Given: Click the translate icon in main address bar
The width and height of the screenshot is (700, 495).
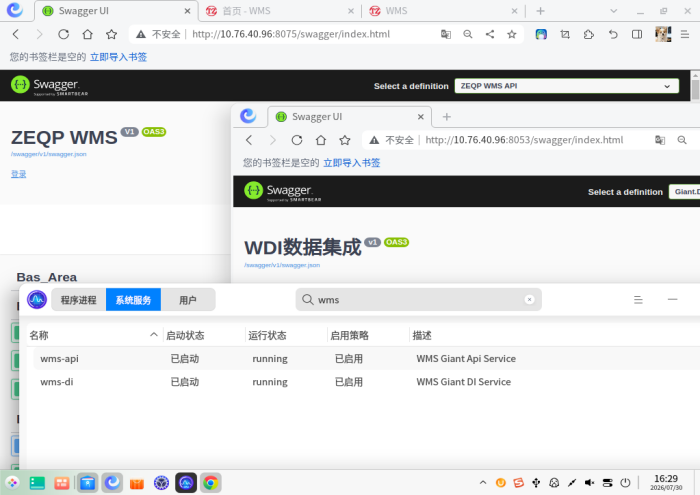Looking at the screenshot, I should tap(446, 34).
